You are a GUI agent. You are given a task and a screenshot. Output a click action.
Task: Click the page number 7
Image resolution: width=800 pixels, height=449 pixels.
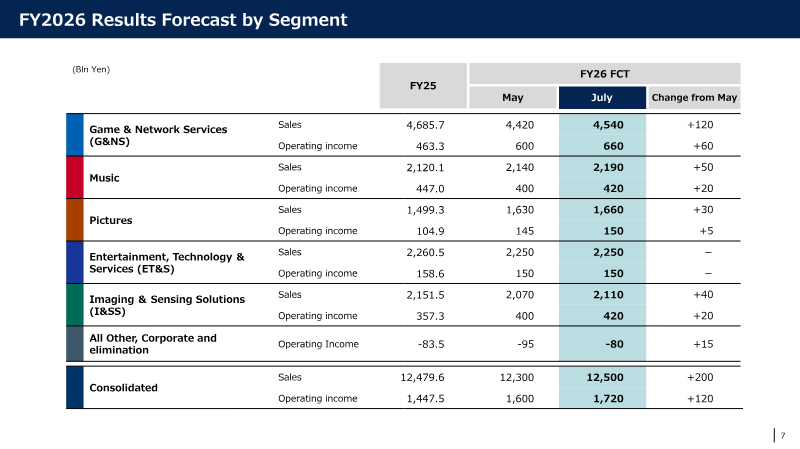[x=783, y=435]
